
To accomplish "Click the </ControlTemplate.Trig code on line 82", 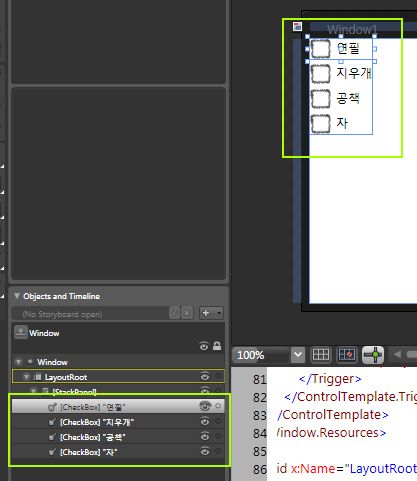I will click(350, 397).
